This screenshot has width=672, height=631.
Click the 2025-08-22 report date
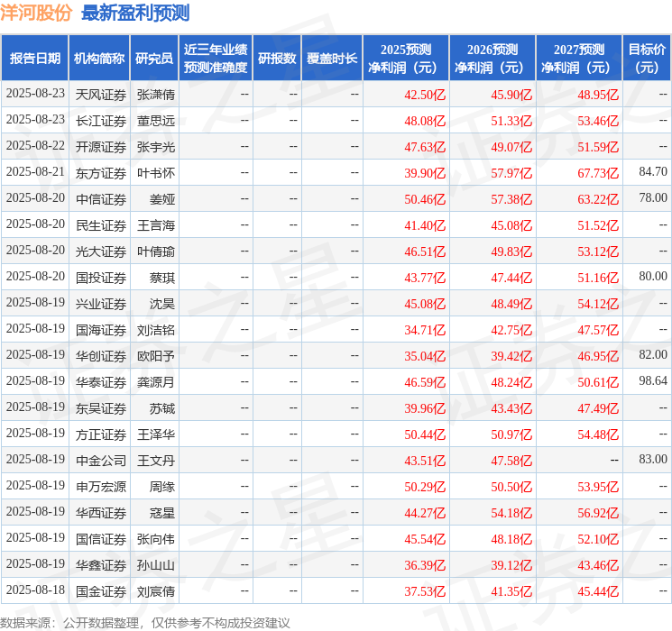[x=35, y=146]
